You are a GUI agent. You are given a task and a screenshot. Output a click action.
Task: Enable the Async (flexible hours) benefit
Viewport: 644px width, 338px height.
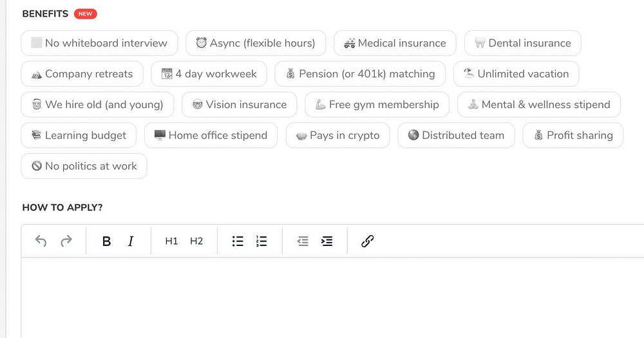(256, 43)
